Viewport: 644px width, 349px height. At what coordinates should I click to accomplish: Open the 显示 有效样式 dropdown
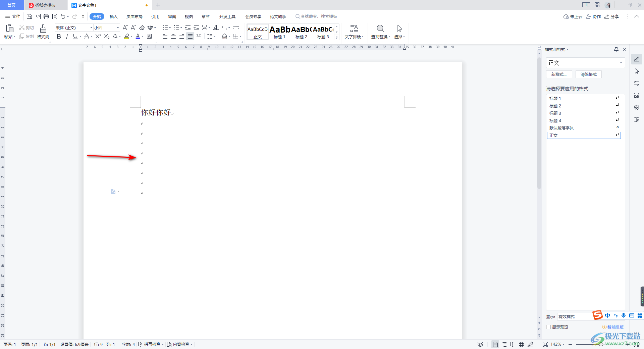(x=575, y=316)
